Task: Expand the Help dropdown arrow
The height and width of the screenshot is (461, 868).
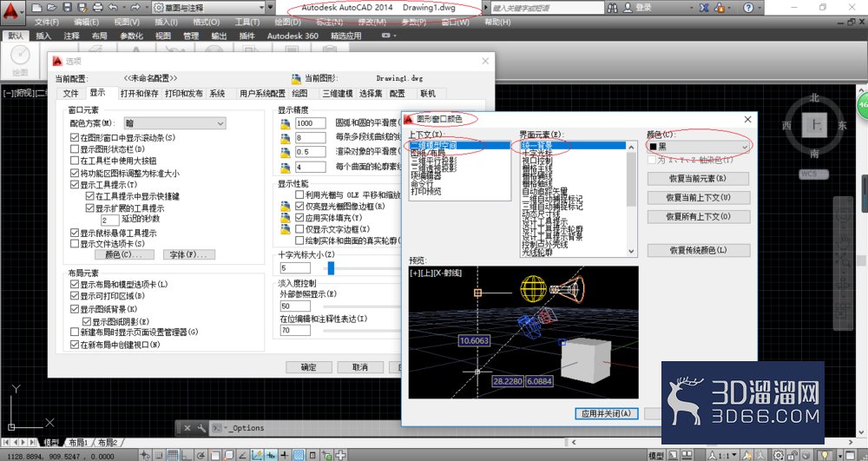Action: [760, 8]
